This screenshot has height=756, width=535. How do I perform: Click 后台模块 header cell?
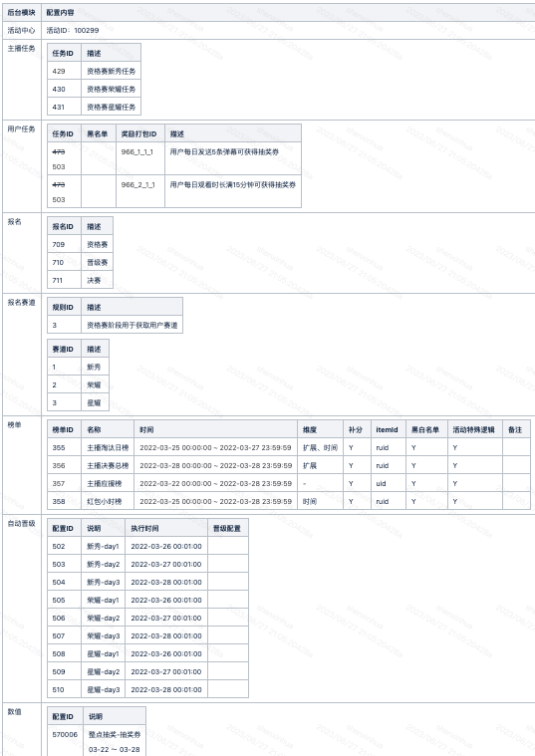(x=21, y=13)
